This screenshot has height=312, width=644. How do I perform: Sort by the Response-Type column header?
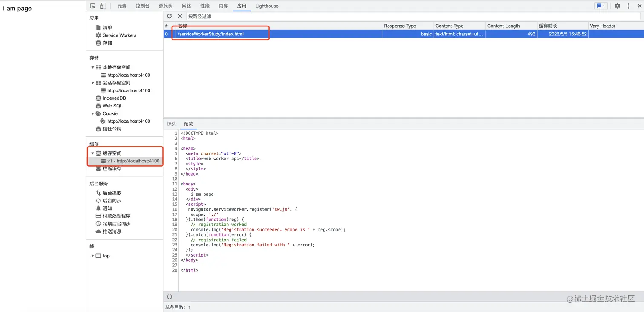click(408, 26)
